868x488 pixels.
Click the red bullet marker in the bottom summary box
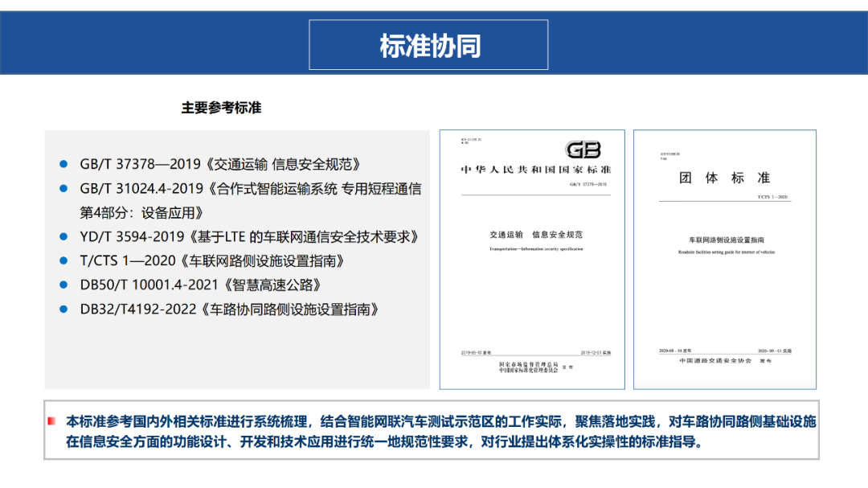[x=52, y=421]
